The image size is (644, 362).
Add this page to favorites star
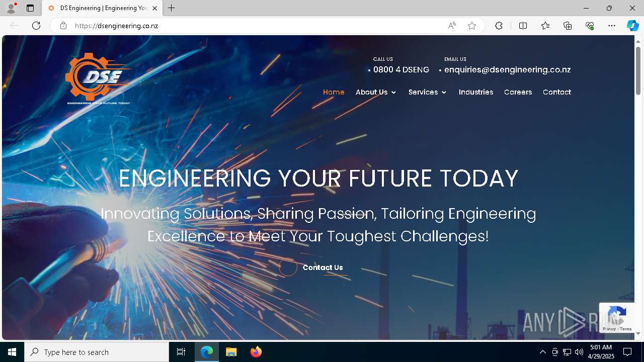(x=472, y=26)
